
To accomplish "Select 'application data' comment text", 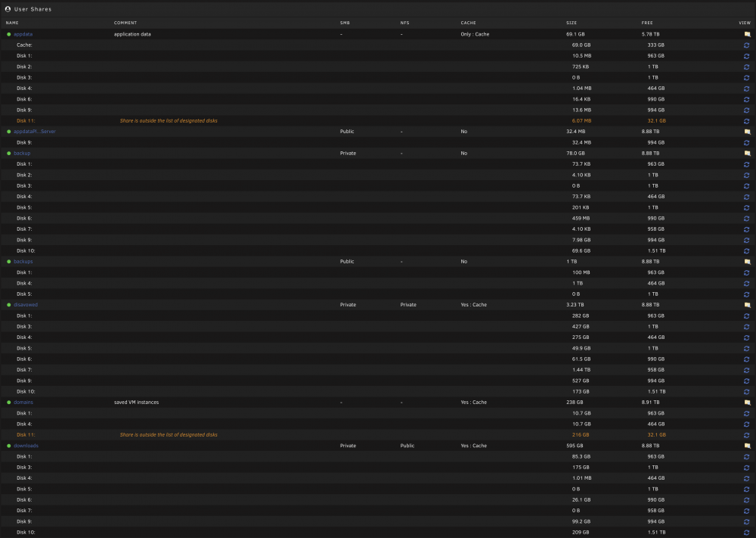I will (132, 34).
